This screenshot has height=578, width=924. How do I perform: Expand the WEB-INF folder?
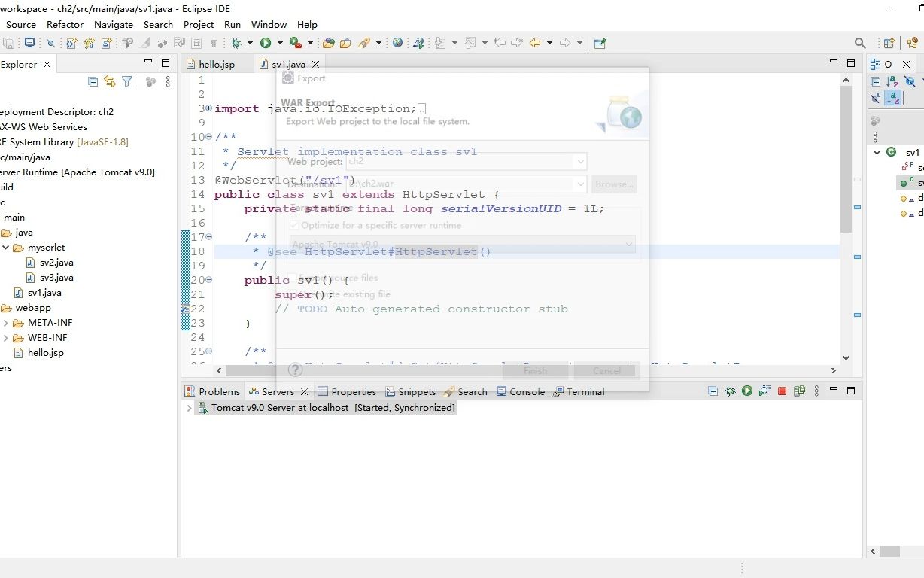pyautogui.click(x=5, y=338)
